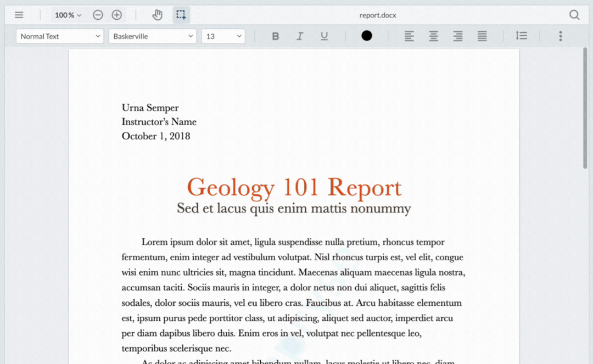This screenshot has height=364, width=593.
Task: Toggle italic formatting
Action: pyautogui.click(x=300, y=36)
